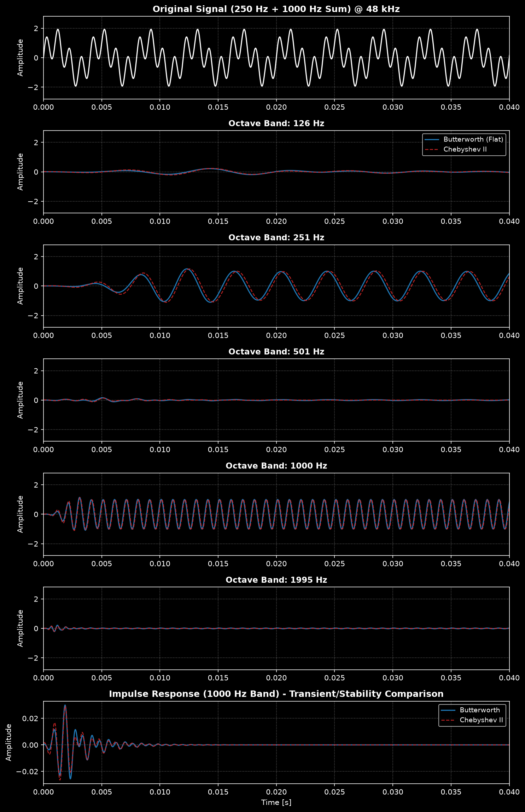Click 'Amplitude' label of the 126 Hz plot
525x812 pixels.
(x=20, y=172)
